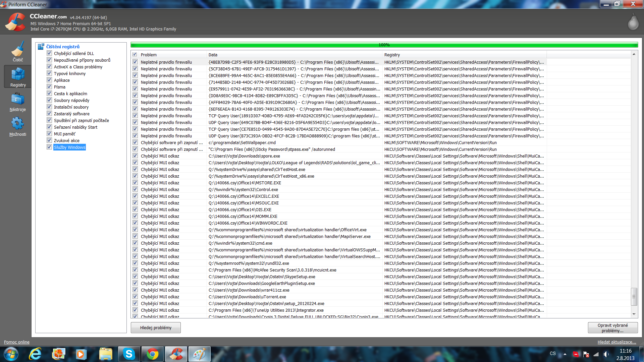The height and width of the screenshot is (362, 644).
Task: Sort by the Registry column header
Action: click(464, 55)
